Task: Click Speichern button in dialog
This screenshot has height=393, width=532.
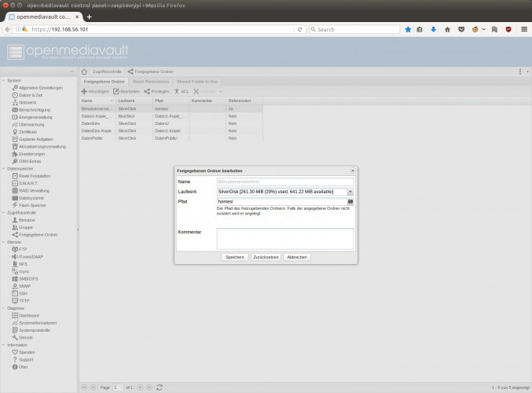Action: click(x=235, y=257)
